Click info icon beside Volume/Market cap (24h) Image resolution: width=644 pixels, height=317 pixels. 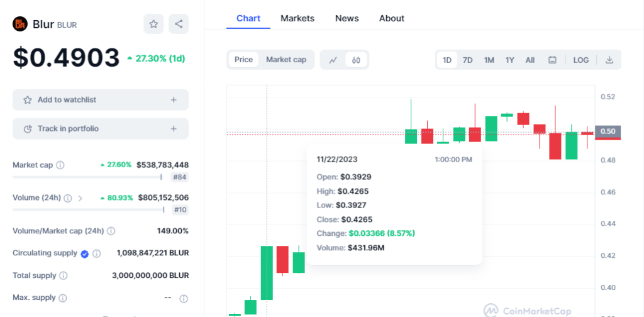coord(111,231)
